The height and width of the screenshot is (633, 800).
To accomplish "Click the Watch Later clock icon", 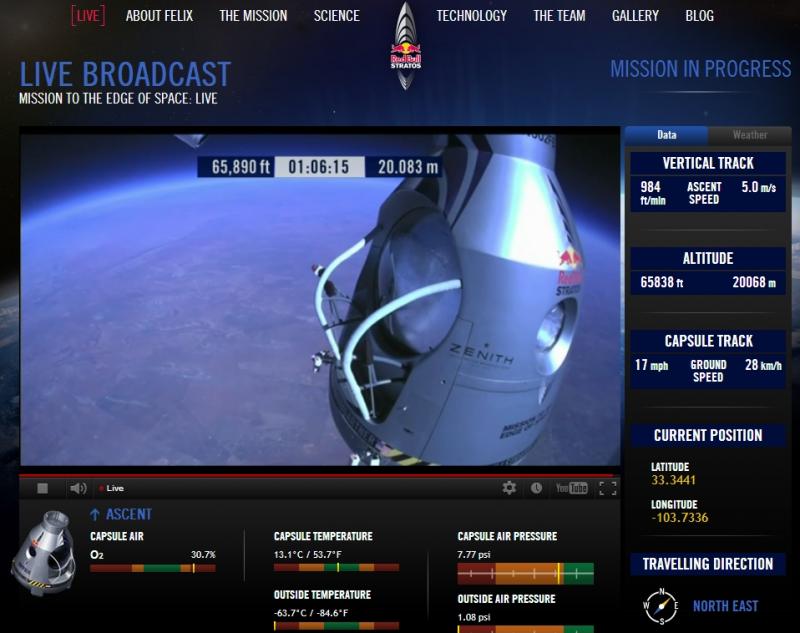I will [536, 488].
